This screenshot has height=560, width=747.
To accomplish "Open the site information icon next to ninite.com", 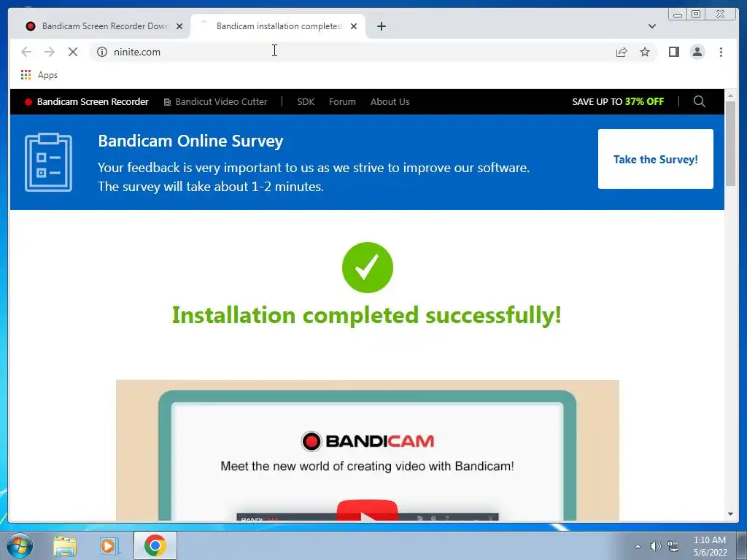I will (102, 52).
